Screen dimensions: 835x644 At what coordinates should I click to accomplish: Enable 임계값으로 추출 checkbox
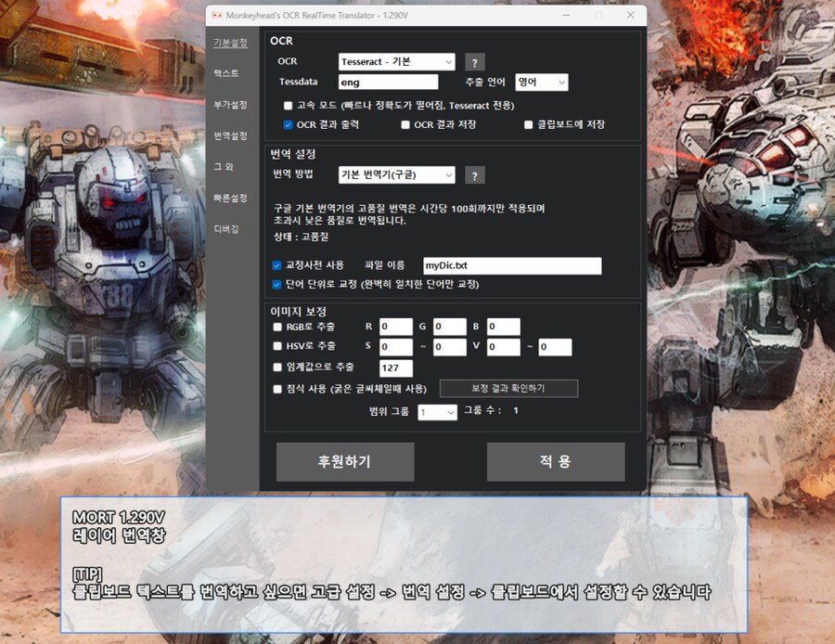tap(277, 367)
